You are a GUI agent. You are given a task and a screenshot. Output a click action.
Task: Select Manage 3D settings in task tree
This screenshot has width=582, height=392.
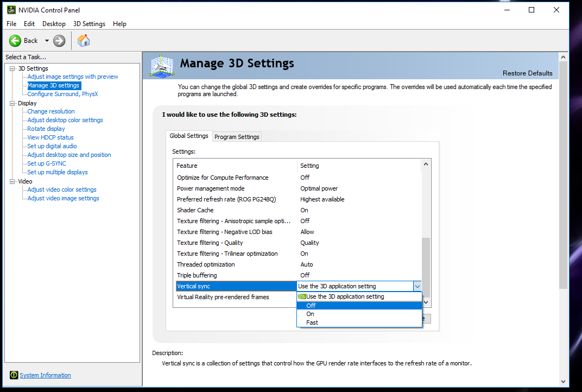tap(53, 85)
